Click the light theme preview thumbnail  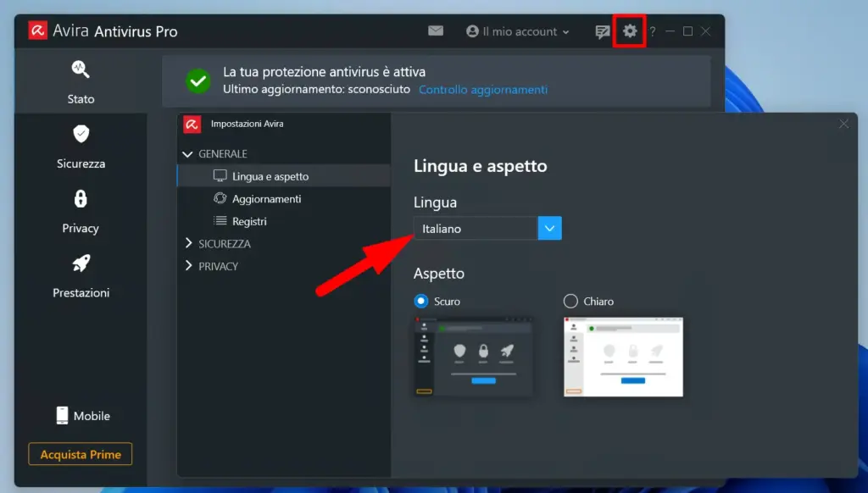pyautogui.click(x=623, y=357)
